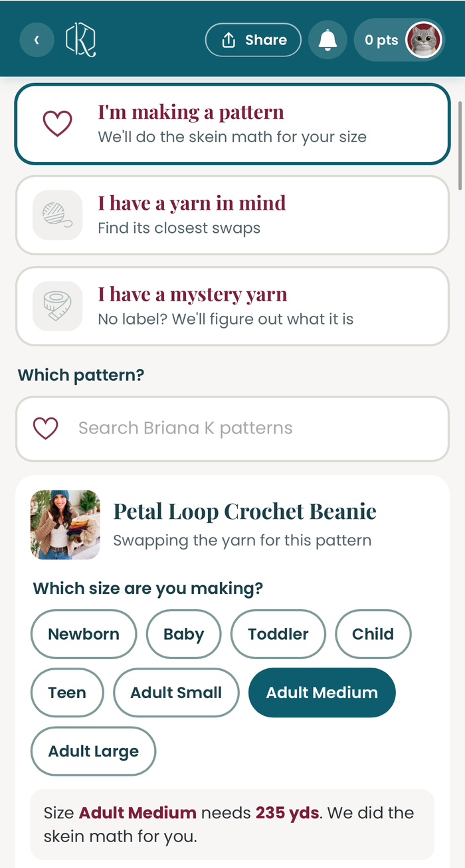Select the Teen size chip
The image size is (465, 868).
(67, 693)
